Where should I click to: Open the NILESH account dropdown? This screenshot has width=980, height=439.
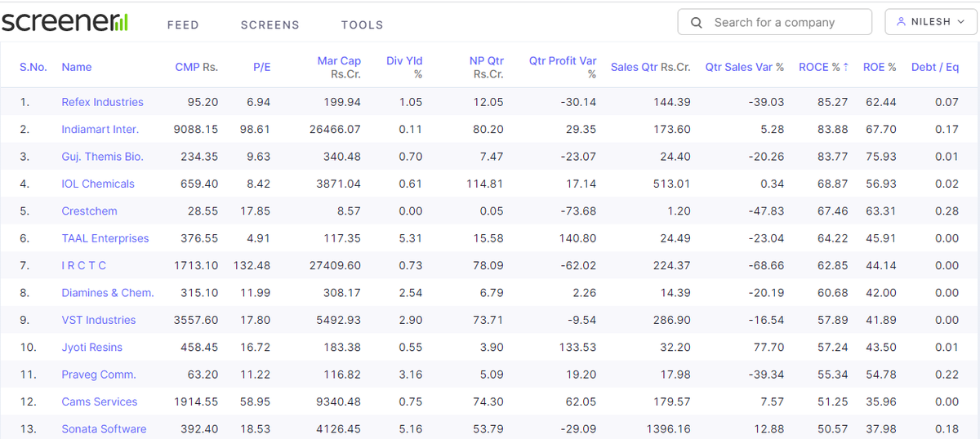pos(931,22)
